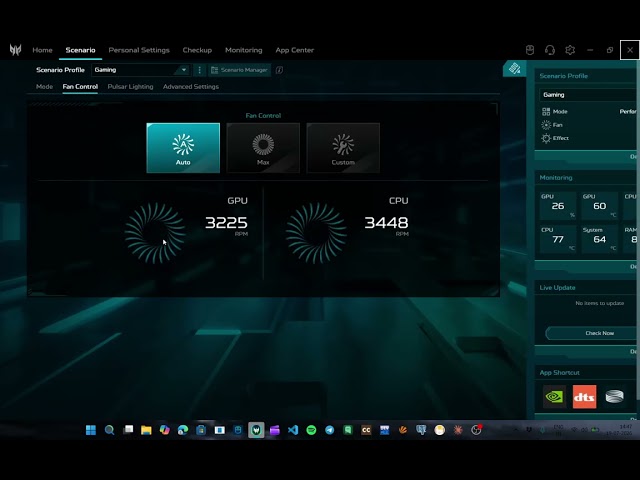Screen dimensions: 640x480
Task: Open Windows Start menu
Action: (91, 430)
